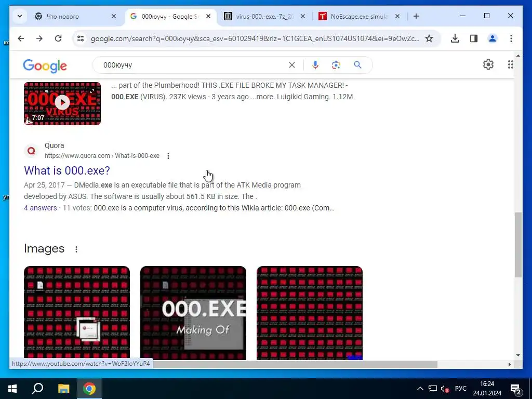The width and height of the screenshot is (532, 399).
Task: Open first red grid image thumbnail
Action: [77, 313]
